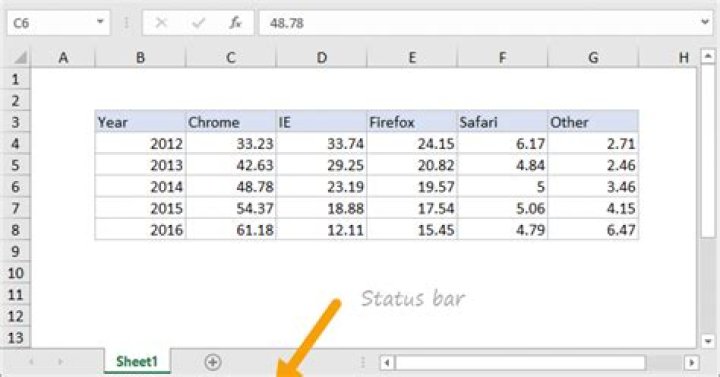Select row 1 header

coord(15,79)
